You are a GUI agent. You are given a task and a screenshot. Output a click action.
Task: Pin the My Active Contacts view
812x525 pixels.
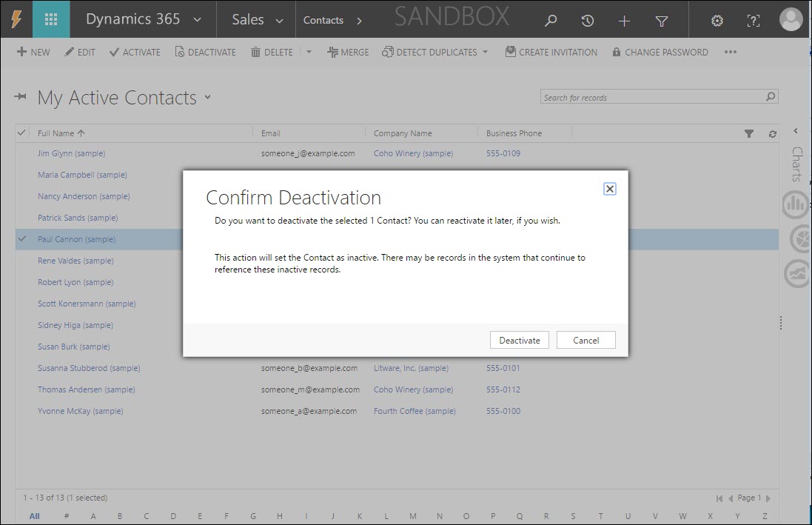click(x=21, y=96)
